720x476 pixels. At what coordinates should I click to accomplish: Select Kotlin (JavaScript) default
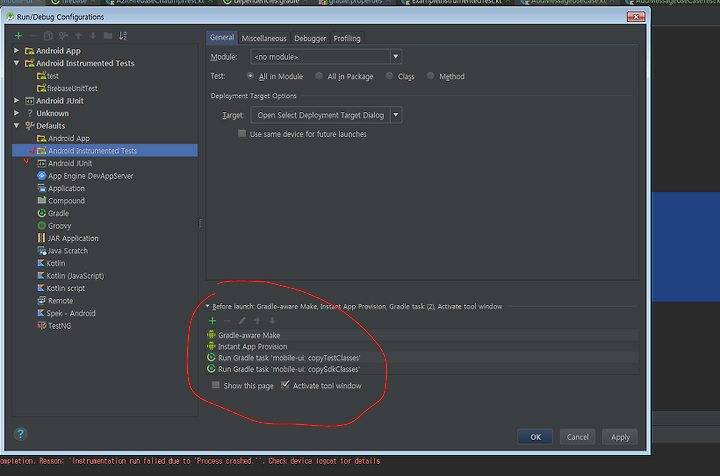(x=71, y=276)
